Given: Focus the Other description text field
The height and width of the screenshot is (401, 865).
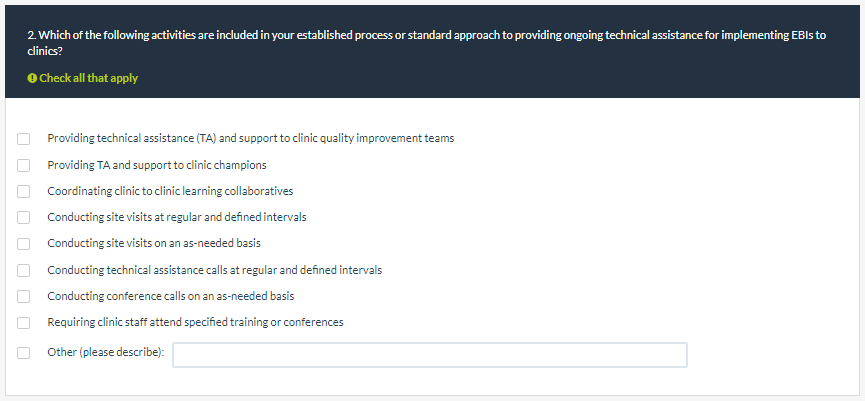Looking at the screenshot, I should click(429, 355).
